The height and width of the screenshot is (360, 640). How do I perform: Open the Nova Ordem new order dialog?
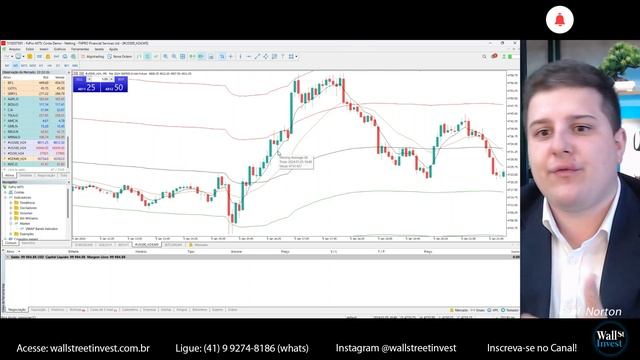(x=120, y=57)
